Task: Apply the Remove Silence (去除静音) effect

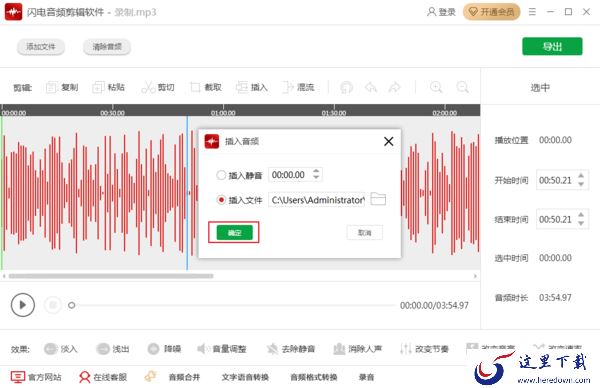Action: (x=291, y=349)
